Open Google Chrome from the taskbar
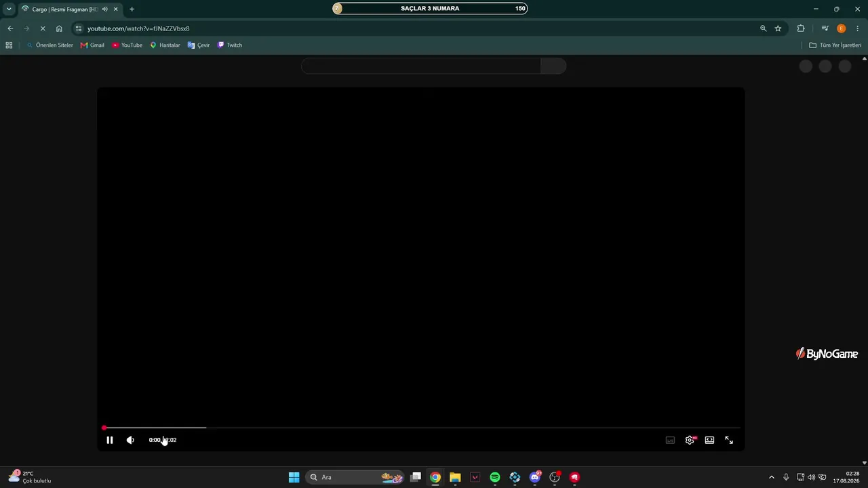Image resolution: width=868 pixels, height=488 pixels. coord(435,477)
